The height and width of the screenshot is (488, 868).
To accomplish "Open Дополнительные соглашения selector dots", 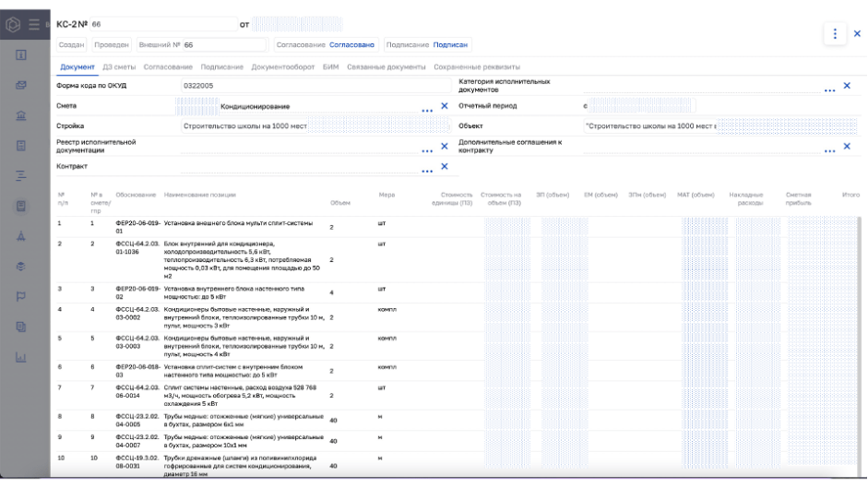I will [830, 149].
